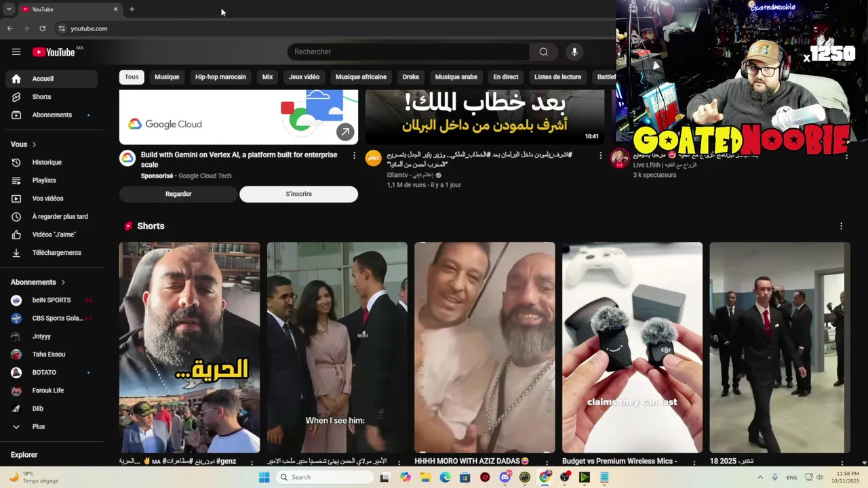
Task: Open Playlists in the sidebar
Action: pyautogui.click(x=52, y=180)
